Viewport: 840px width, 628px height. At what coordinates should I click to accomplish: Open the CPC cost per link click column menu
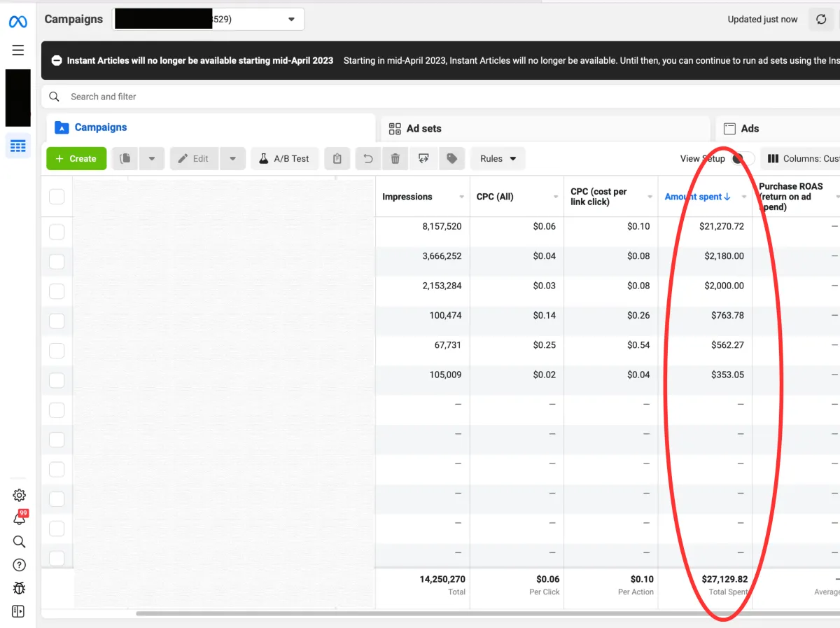pyautogui.click(x=649, y=197)
